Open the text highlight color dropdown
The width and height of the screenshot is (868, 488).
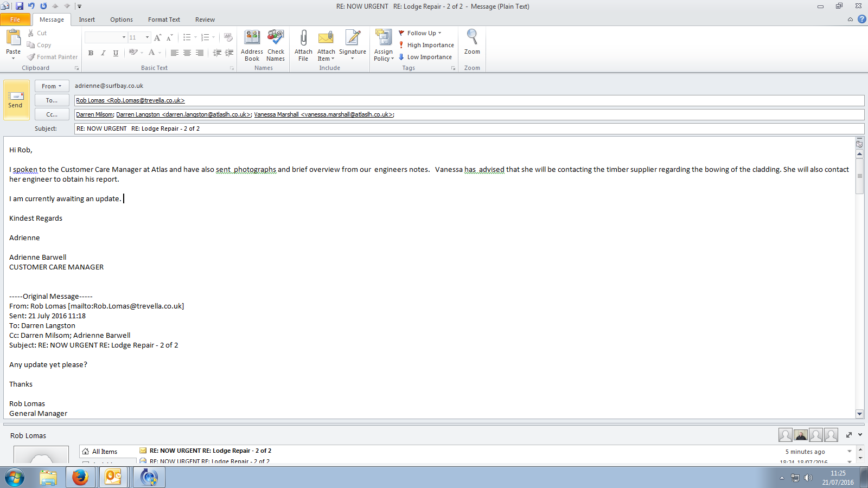pos(142,53)
